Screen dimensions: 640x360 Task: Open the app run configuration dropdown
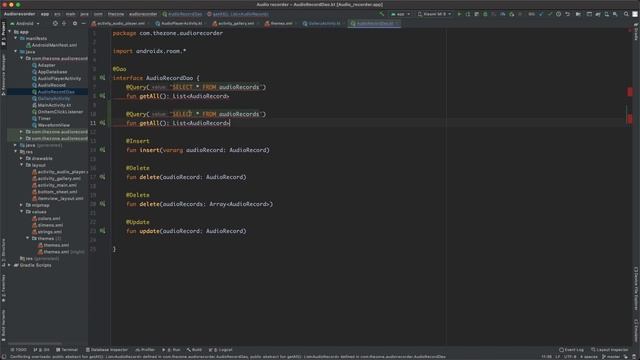(400, 14)
